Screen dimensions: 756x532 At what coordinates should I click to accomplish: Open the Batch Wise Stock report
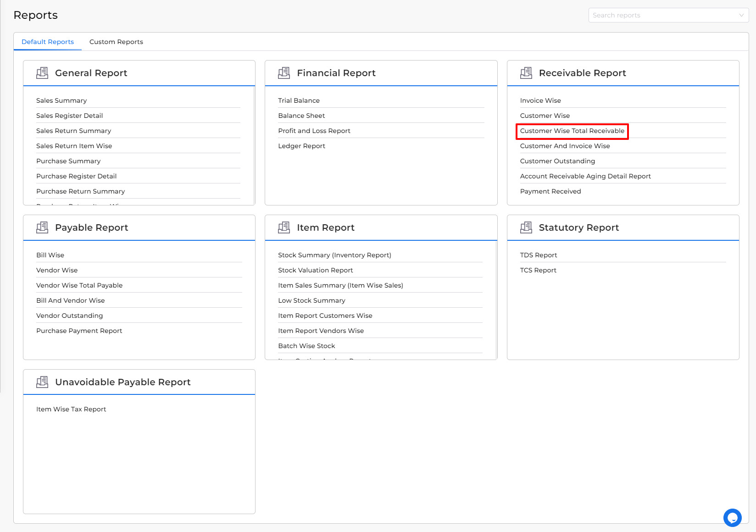tap(306, 346)
